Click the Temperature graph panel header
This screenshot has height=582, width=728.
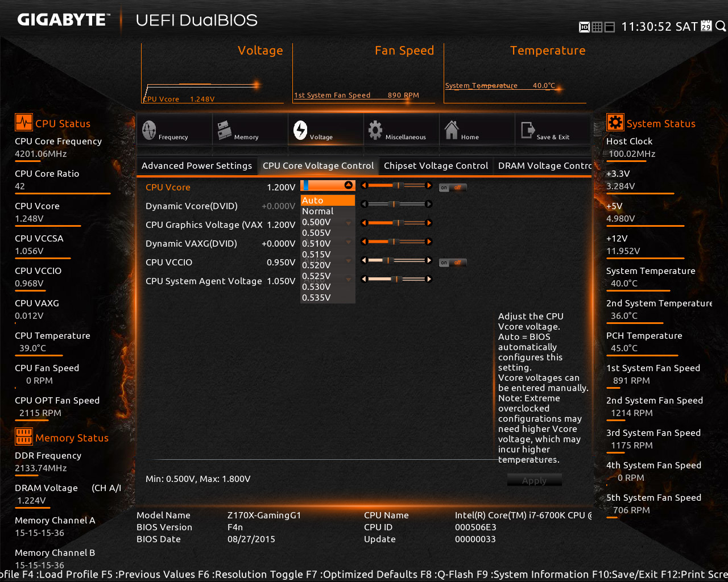(x=548, y=51)
